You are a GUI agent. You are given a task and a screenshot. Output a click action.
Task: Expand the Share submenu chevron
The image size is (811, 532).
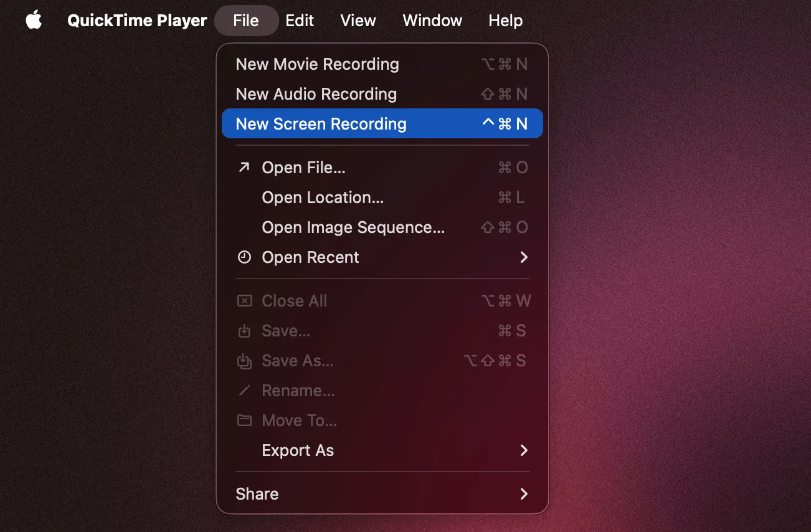tap(524, 493)
